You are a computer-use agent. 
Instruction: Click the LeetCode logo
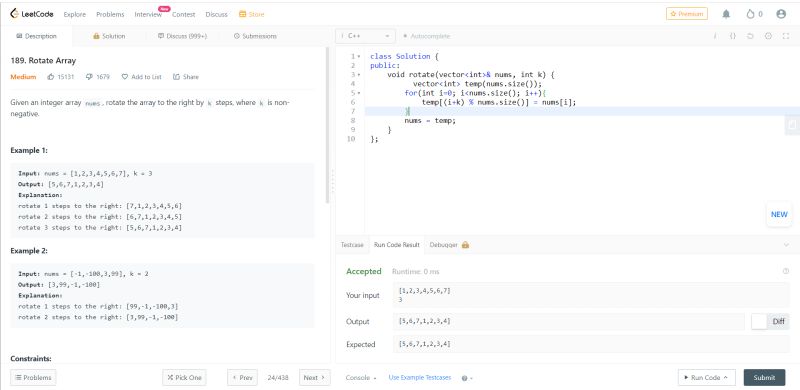pos(31,14)
